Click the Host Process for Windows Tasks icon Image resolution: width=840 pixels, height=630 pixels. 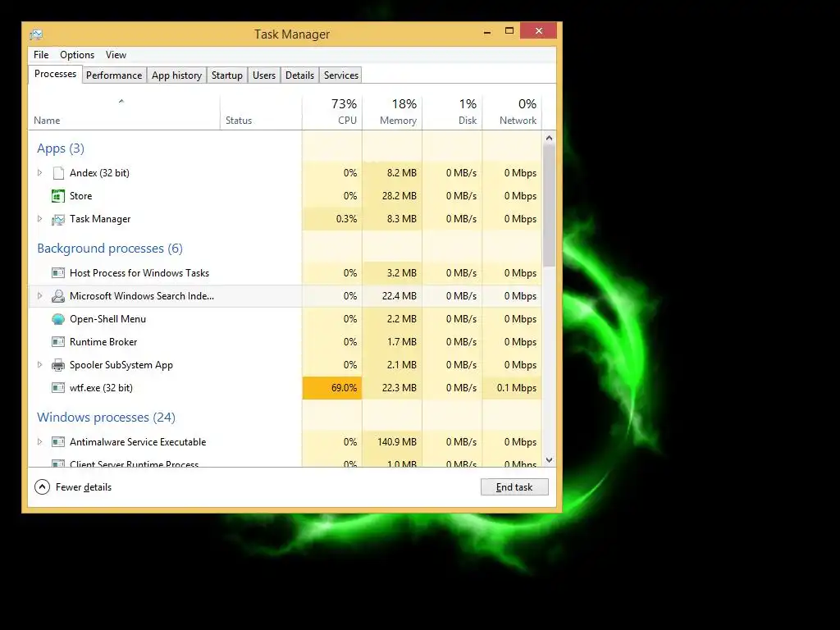(58, 273)
